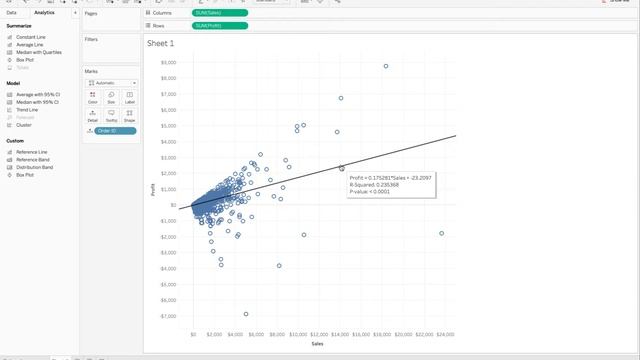Select Cluster in the Model section
Image resolution: width=640 pixels, height=360 pixels.
[24, 125]
